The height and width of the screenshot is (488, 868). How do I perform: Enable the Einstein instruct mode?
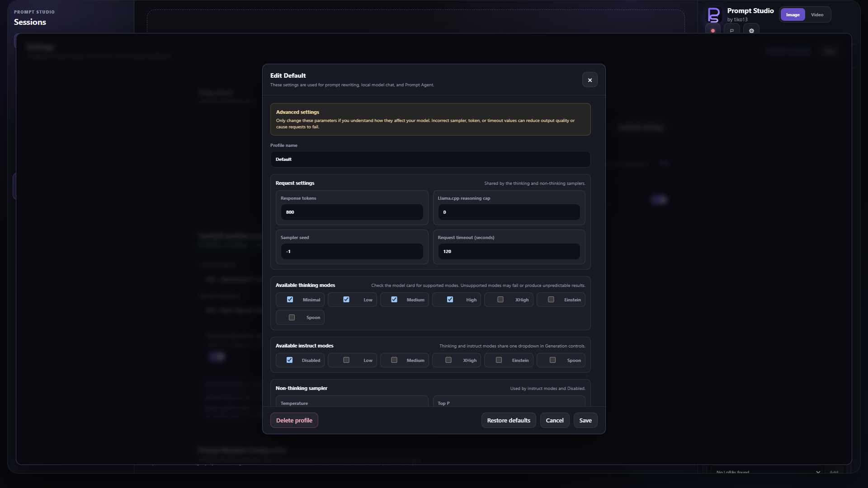499,360
